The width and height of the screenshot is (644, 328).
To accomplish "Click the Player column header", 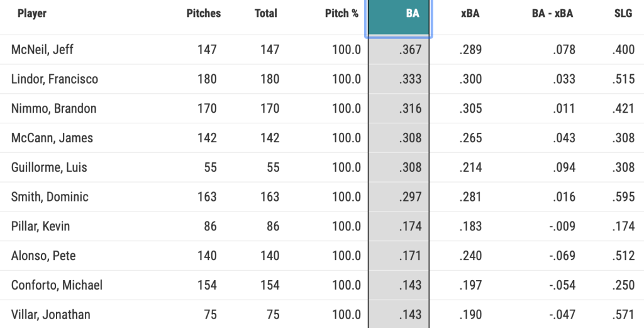I will point(31,13).
